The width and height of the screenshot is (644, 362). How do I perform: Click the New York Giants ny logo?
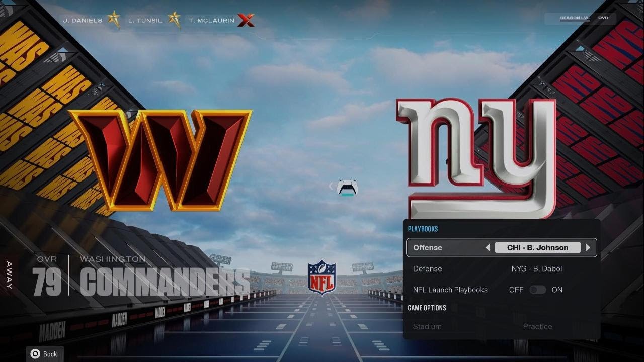coord(476,158)
